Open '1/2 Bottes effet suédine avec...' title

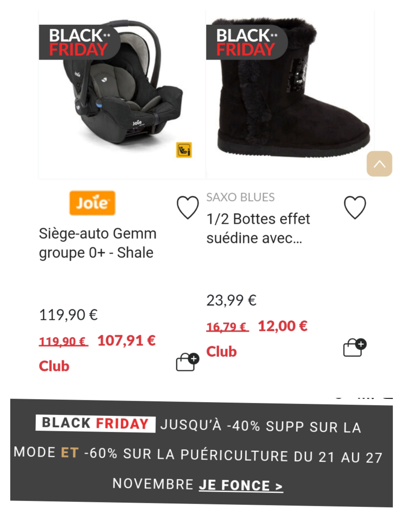(x=258, y=228)
